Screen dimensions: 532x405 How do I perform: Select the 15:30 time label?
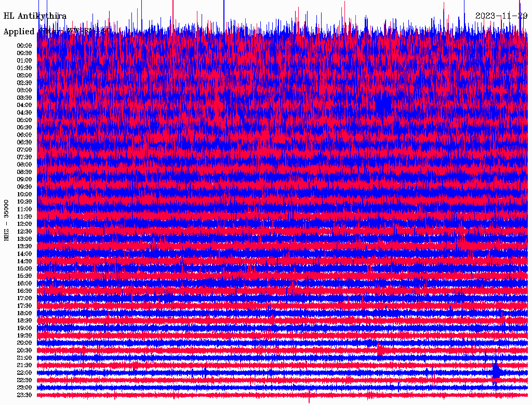coord(24,276)
